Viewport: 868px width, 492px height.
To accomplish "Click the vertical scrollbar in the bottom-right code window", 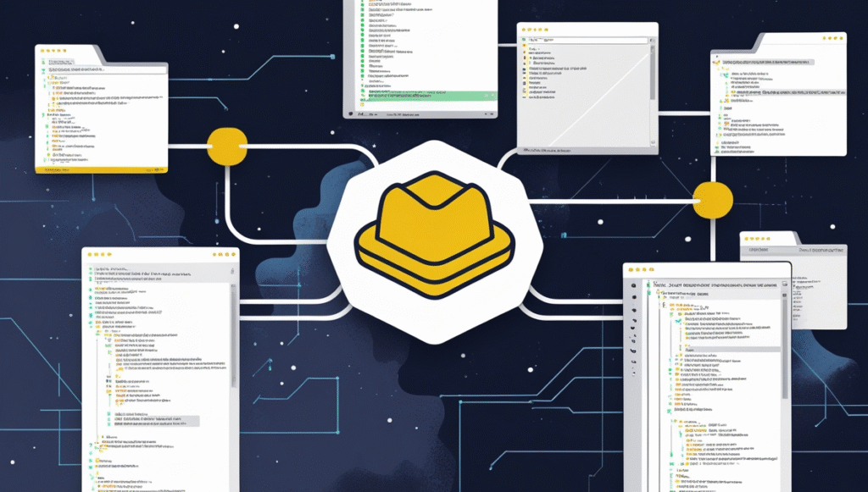I will (x=784, y=348).
